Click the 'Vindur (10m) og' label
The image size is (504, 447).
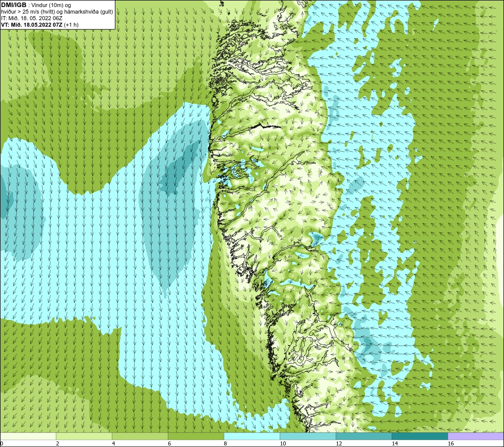[x=51, y=6]
